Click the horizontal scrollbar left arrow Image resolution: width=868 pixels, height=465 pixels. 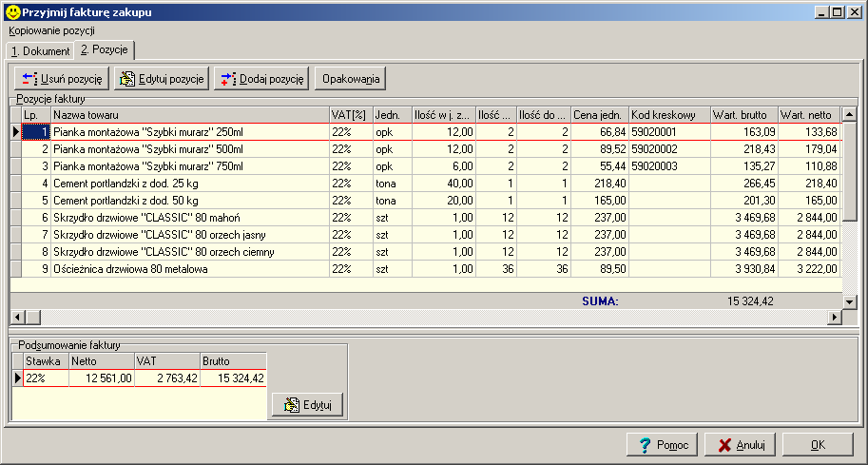coord(18,318)
